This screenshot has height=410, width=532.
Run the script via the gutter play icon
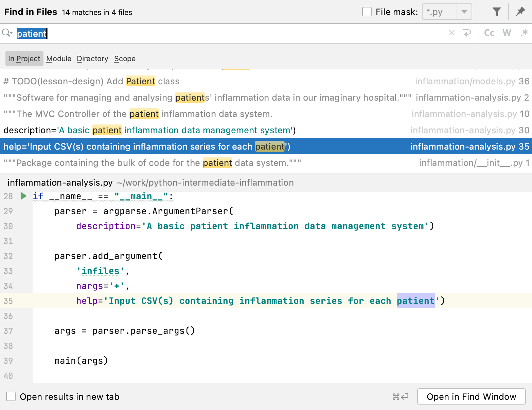coord(23,196)
